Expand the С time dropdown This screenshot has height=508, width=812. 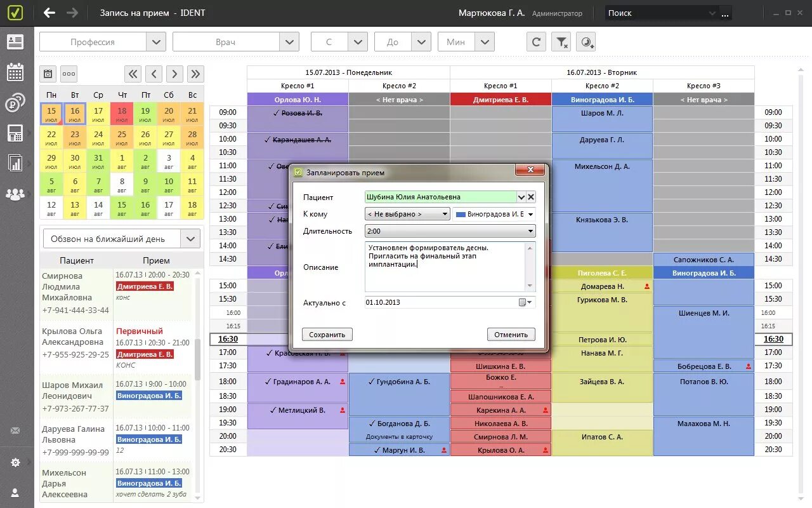point(358,42)
